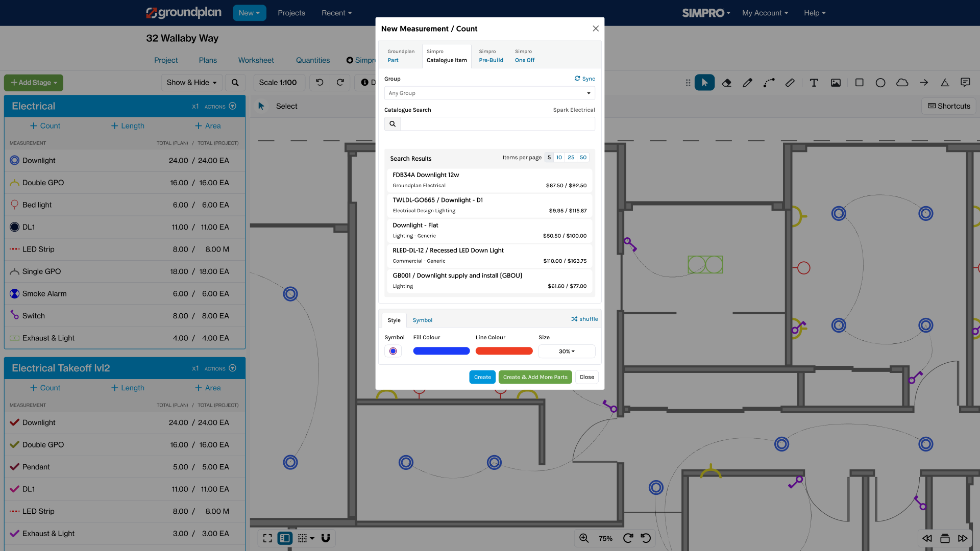
Task: Set items per page to 50
Action: (x=583, y=158)
